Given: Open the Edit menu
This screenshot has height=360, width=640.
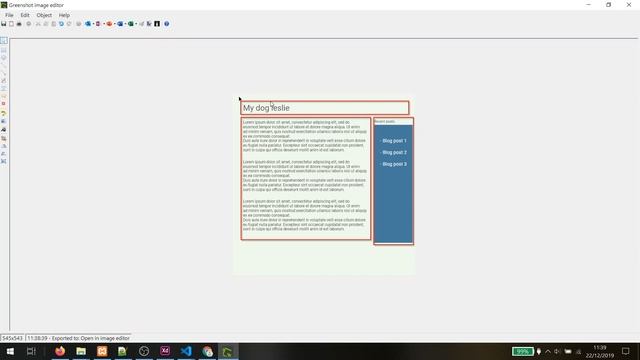Looking at the screenshot, I should pos(25,15).
